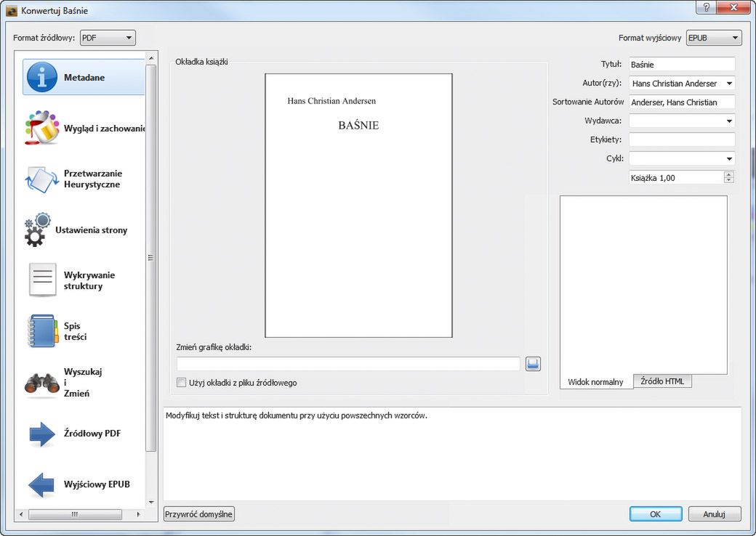Increase the Książka series number
756x536 pixels.
(x=729, y=174)
